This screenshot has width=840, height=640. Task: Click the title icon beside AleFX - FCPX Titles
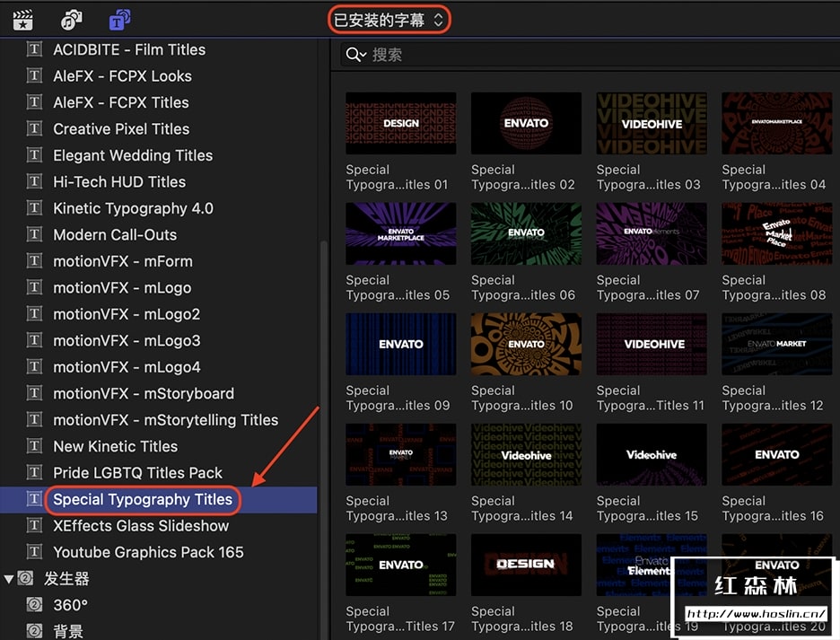pos(34,101)
